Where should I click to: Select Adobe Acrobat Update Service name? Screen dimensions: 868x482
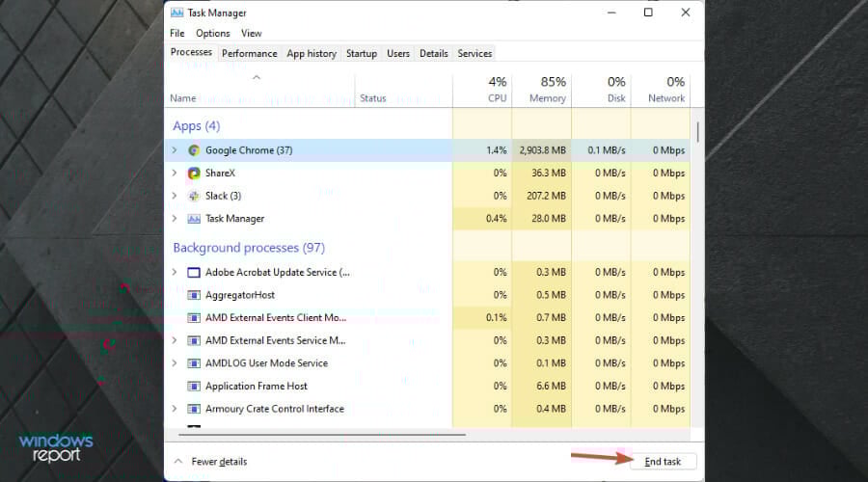pyautogui.click(x=278, y=272)
